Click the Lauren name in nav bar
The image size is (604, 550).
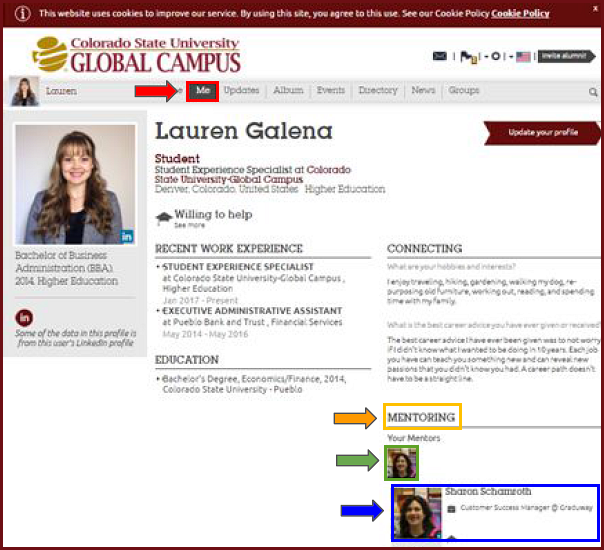coord(61,91)
